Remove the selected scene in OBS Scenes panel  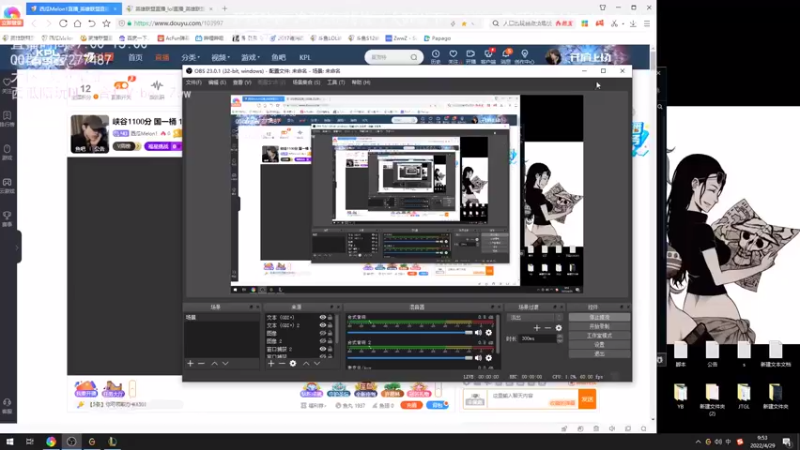(201, 363)
